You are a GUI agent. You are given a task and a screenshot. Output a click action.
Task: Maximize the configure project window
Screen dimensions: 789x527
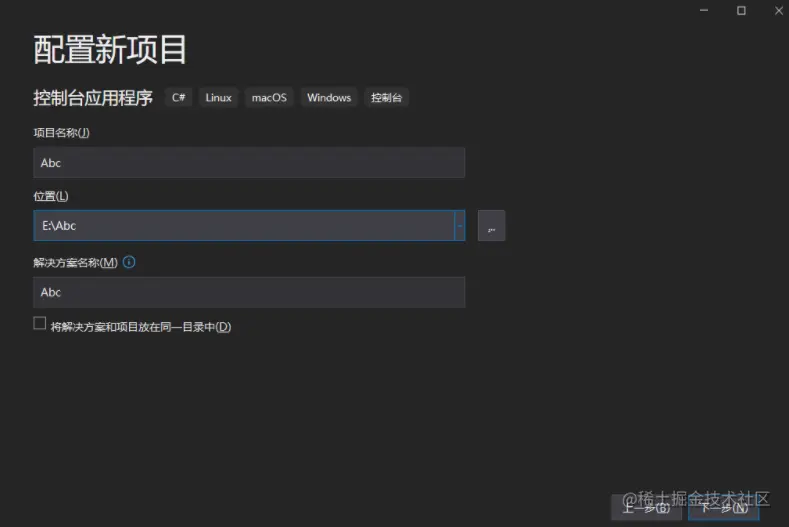(741, 11)
